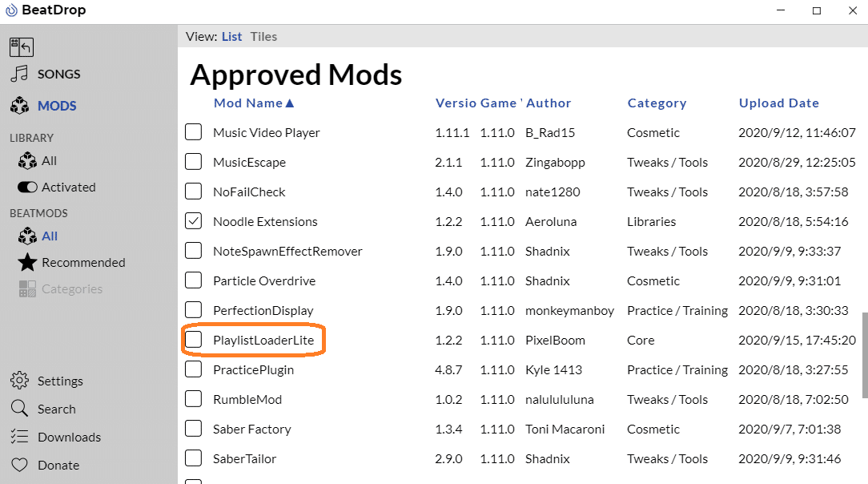868x484 pixels.
Task: Click author monkeymanboy cell
Action: click(x=569, y=311)
